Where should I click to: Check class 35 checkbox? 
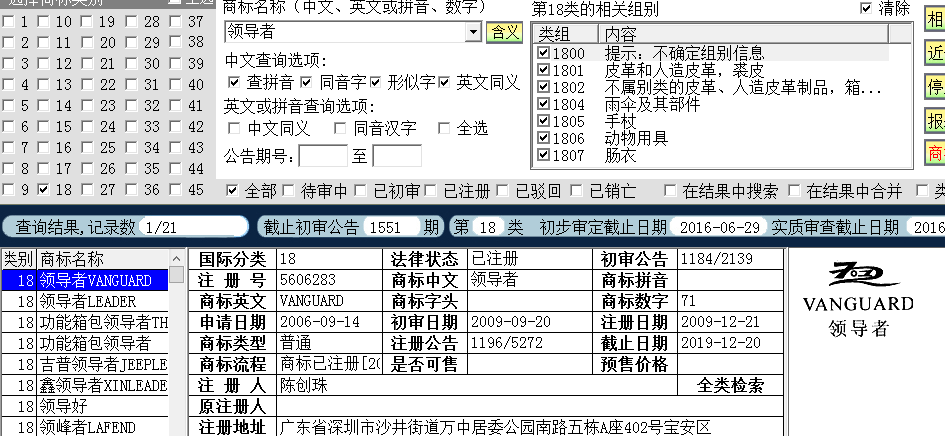131,168
